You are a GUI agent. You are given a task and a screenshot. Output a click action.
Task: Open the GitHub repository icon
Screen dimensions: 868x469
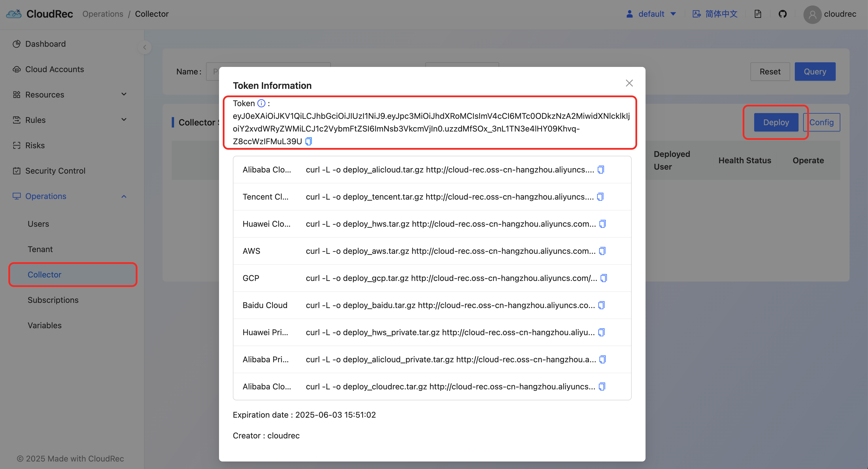(x=782, y=14)
